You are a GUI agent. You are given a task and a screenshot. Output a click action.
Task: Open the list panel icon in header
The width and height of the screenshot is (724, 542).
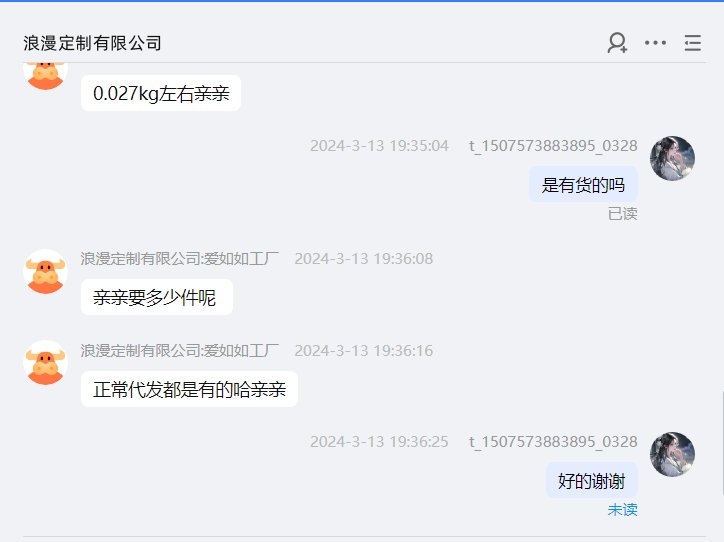693,43
